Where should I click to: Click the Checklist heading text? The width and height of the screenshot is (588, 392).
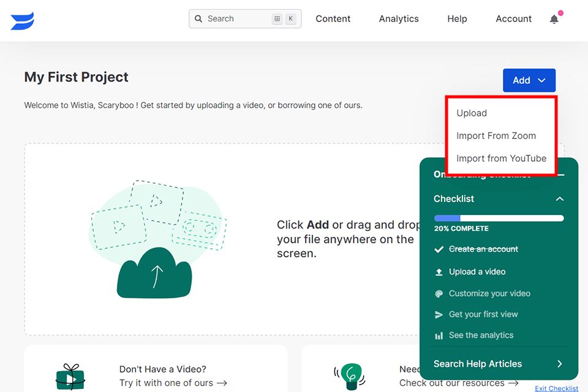tap(454, 199)
